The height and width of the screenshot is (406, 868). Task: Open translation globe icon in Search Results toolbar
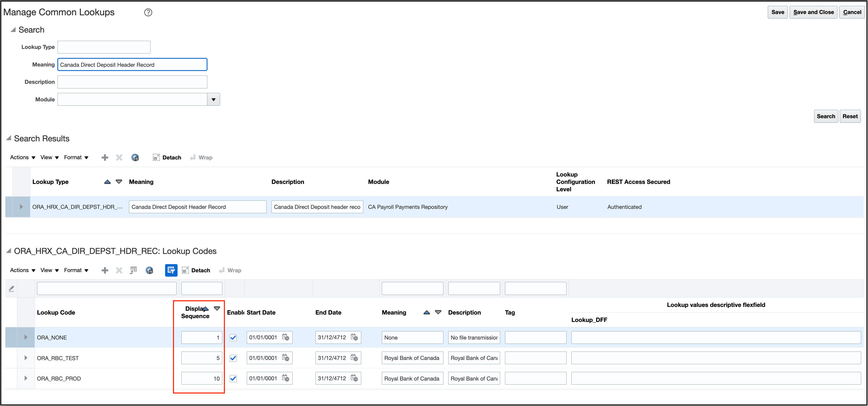tap(135, 158)
